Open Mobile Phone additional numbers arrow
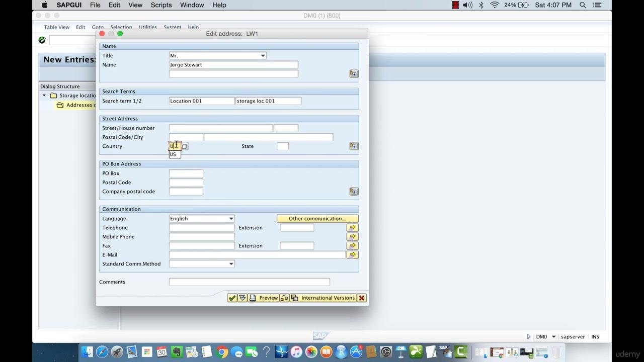Viewport: 644px width, 362px height. click(353, 237)
